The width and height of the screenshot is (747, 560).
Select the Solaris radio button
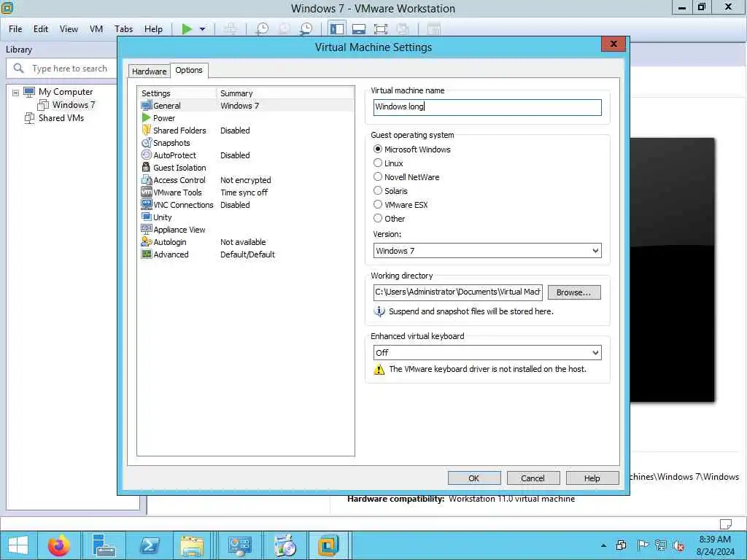tap(378, 190)
